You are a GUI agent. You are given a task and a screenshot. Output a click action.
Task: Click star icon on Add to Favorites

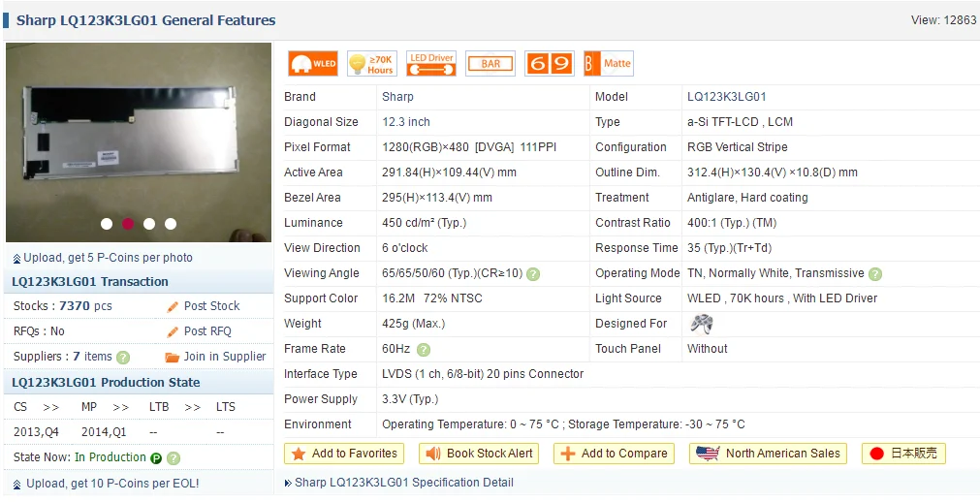[x=299, y=454]
